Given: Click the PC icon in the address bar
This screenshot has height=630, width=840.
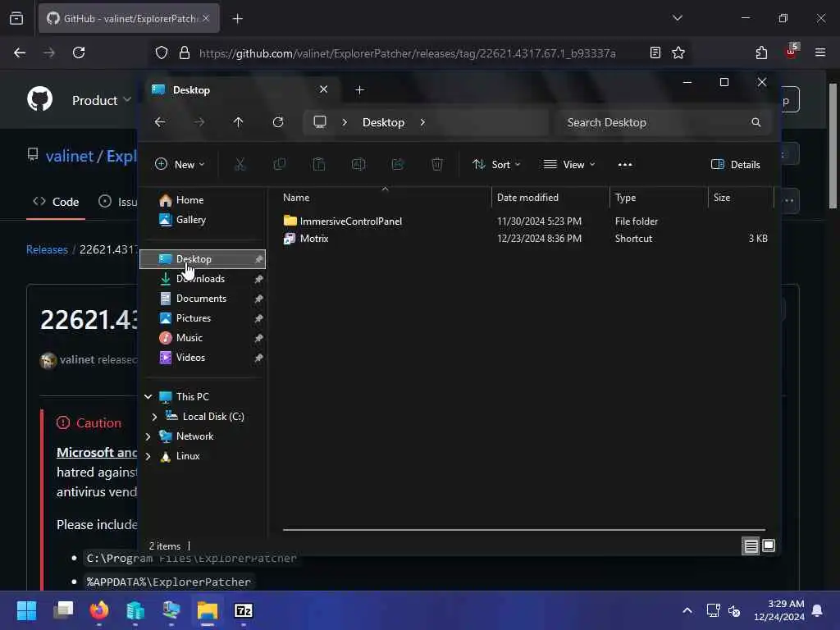Looking at the screenshot, I should point(320,122).
